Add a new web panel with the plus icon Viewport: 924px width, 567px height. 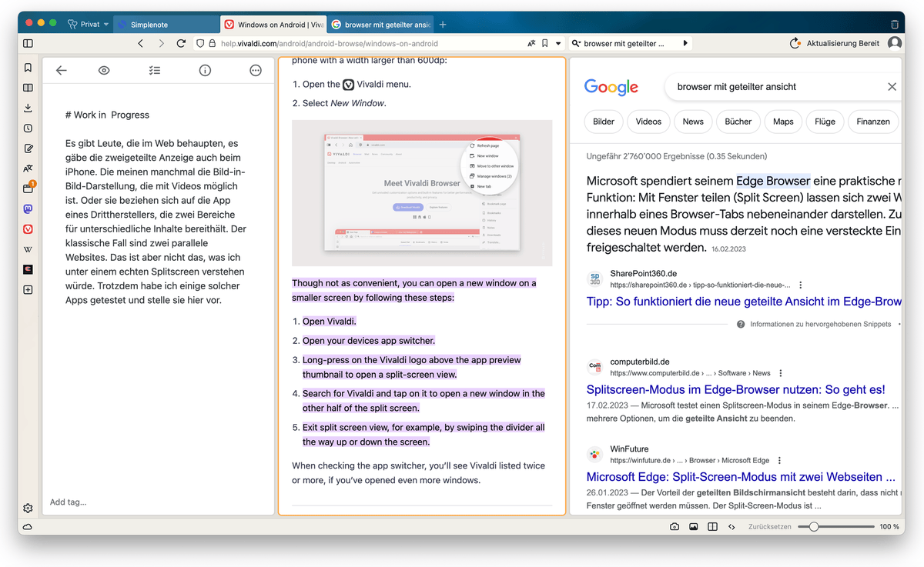(28, 289)
